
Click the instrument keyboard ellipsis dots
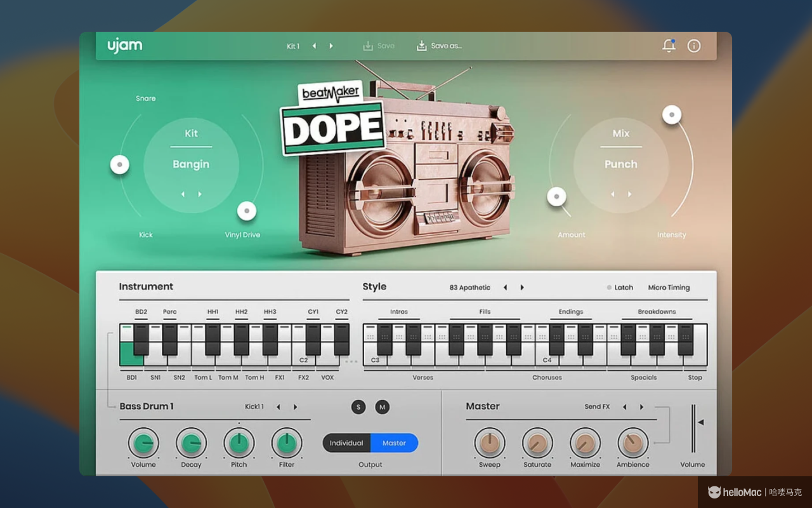[x=351, y=361]
